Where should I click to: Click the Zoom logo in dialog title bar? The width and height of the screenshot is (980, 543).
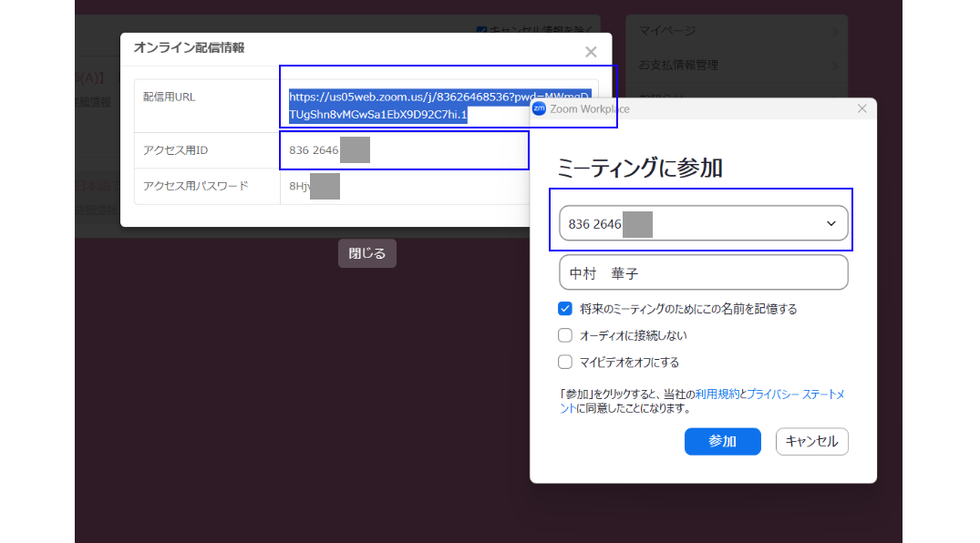[x=539, y=108]
